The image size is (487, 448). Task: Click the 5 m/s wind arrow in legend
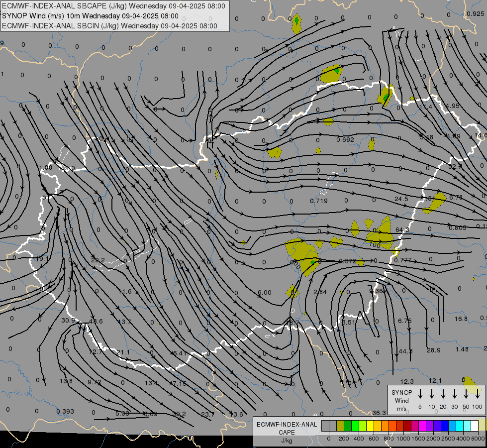[x=420, y=394]
